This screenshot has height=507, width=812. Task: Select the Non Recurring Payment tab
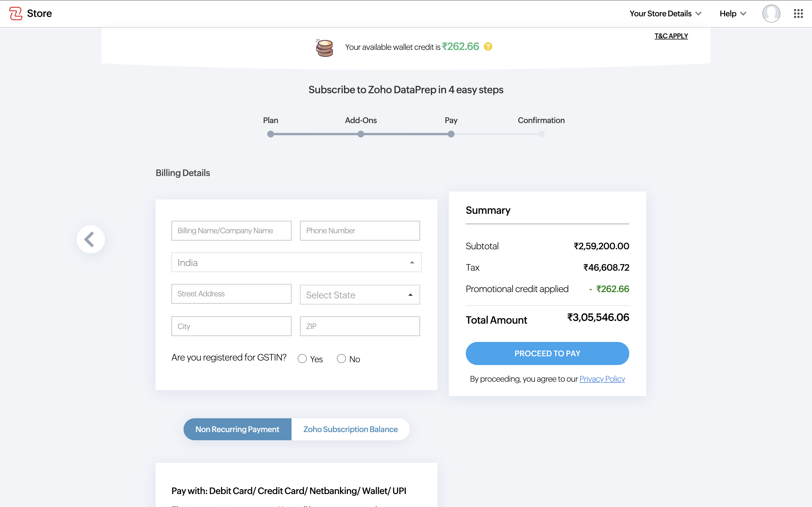pos(237,429)
